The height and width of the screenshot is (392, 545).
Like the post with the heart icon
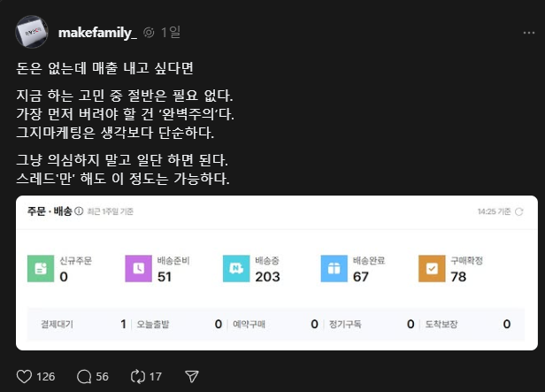click(x=24, y=376)
